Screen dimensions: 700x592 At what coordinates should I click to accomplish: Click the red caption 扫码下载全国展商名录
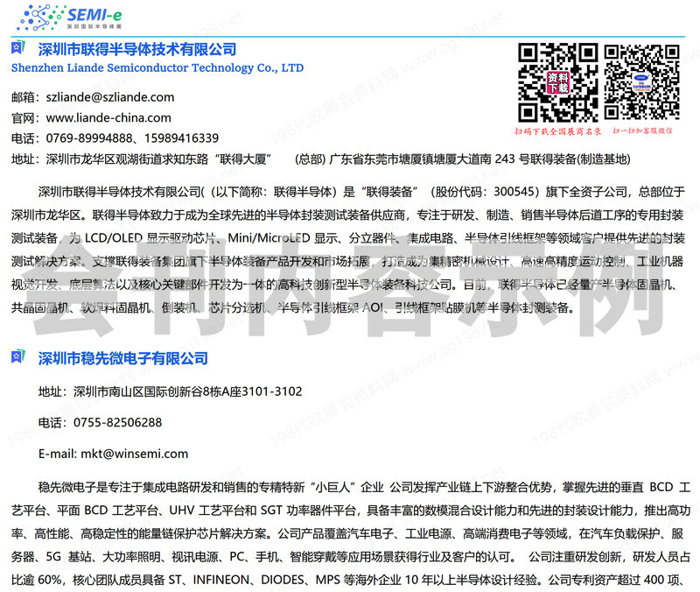[557, 130]
